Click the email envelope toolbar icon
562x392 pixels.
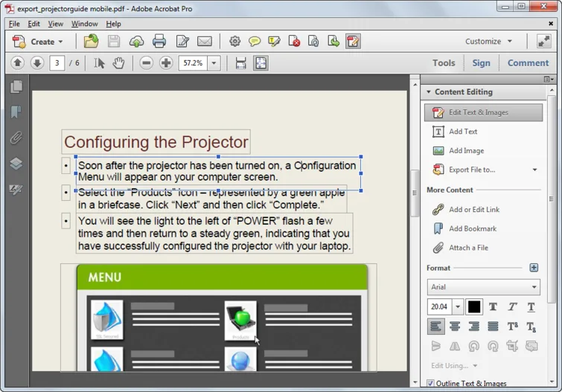pos(205,41)
